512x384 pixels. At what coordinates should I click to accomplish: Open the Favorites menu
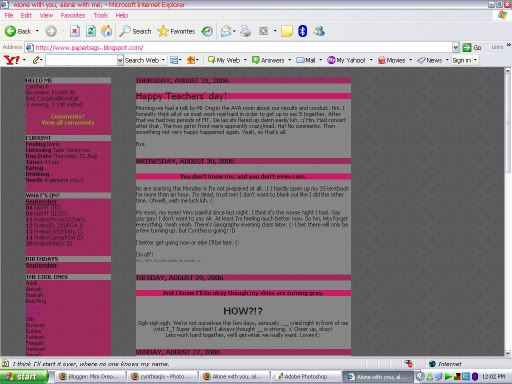pyautogui.click(x=73, y=15)
